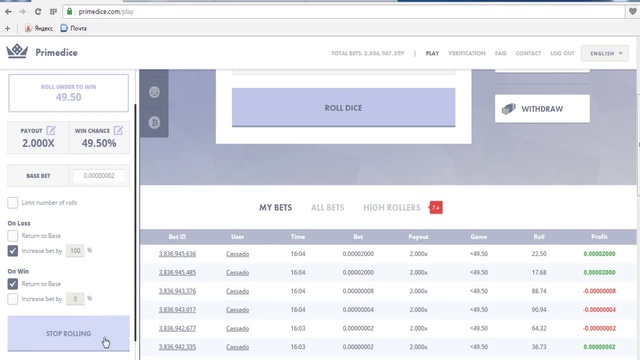The image size is (640, 360).
Task: Click the left panel vertical scrollbar
Action: coord(135,222)
